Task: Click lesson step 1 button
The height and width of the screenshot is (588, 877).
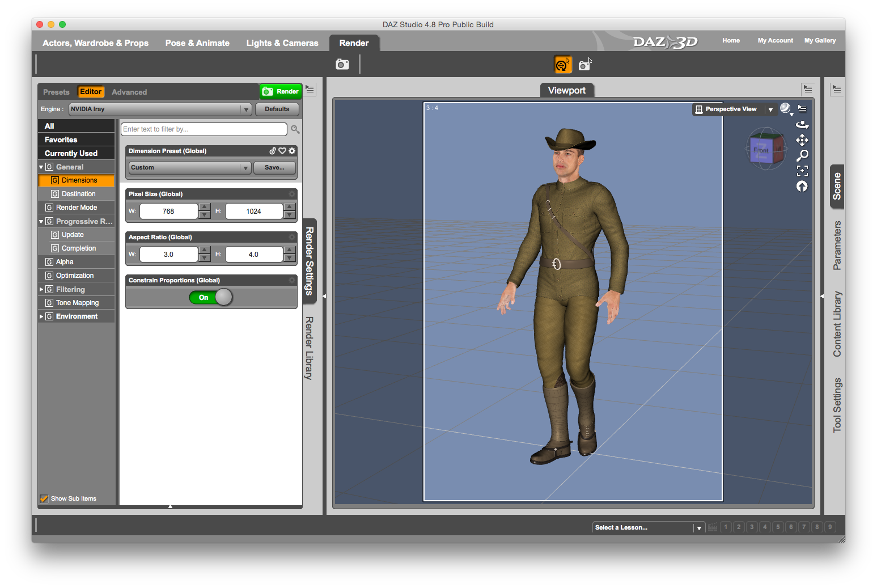Action: coord(726,527)
